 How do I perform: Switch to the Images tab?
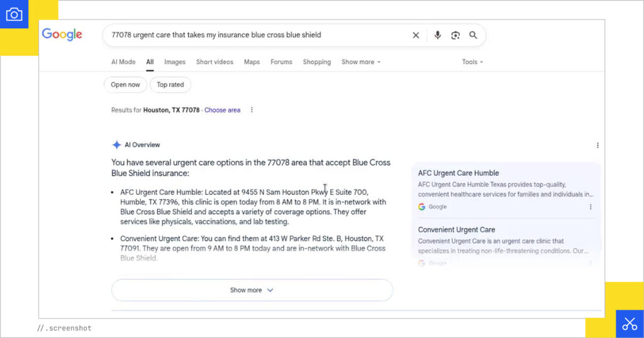coord(175,62)
